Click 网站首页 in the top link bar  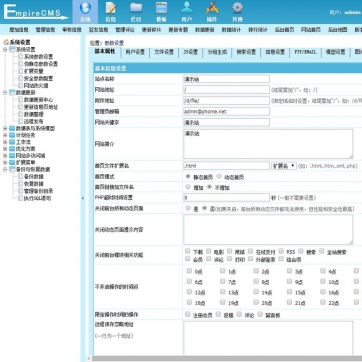click(311, 30)
